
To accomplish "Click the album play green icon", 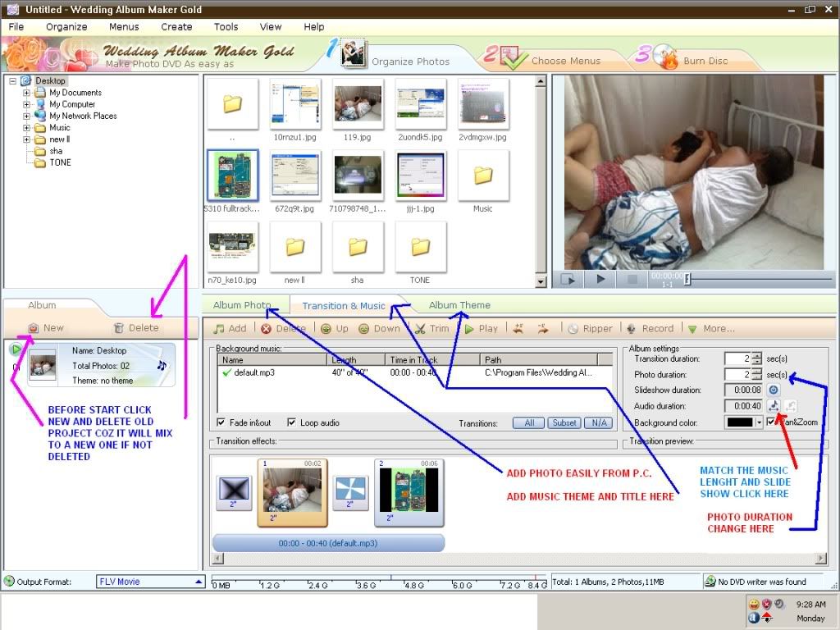I will (16, 349).
